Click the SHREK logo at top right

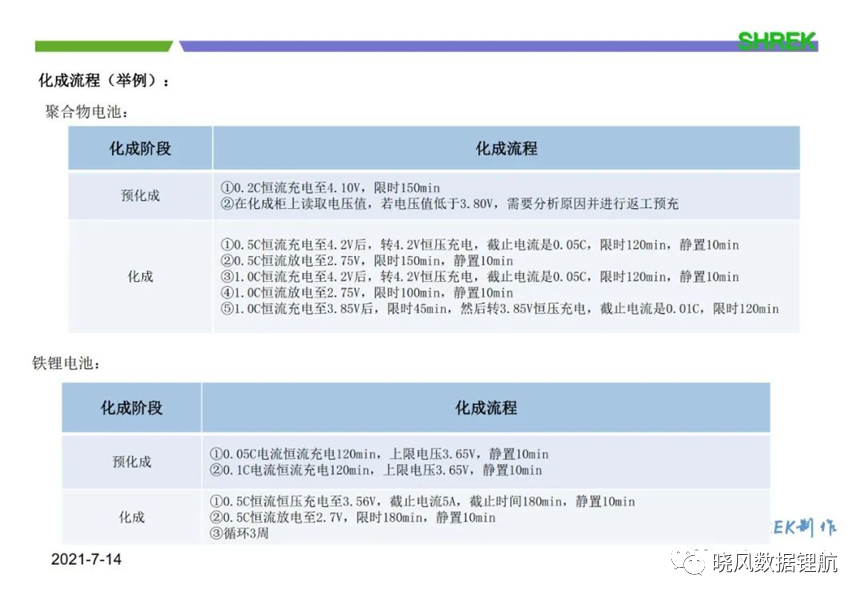777,41
